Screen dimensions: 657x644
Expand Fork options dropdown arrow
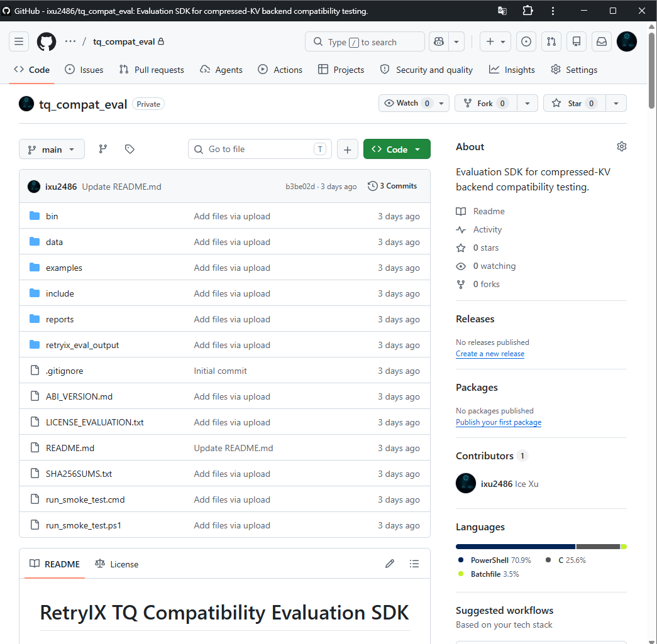coord(527,103)
